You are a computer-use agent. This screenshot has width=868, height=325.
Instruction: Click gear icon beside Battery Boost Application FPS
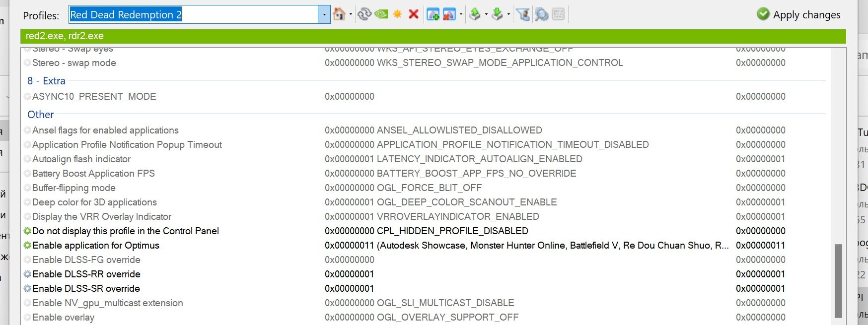[x=27, y=173]
